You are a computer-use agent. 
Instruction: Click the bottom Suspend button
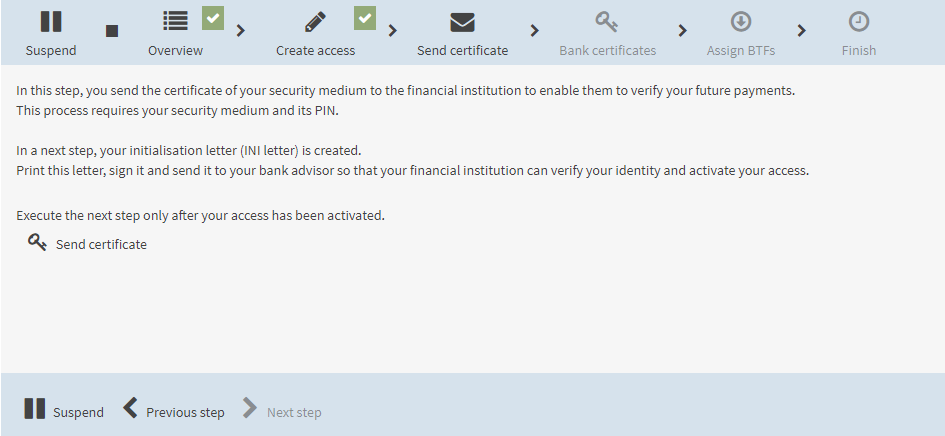[x=64, y=409]
